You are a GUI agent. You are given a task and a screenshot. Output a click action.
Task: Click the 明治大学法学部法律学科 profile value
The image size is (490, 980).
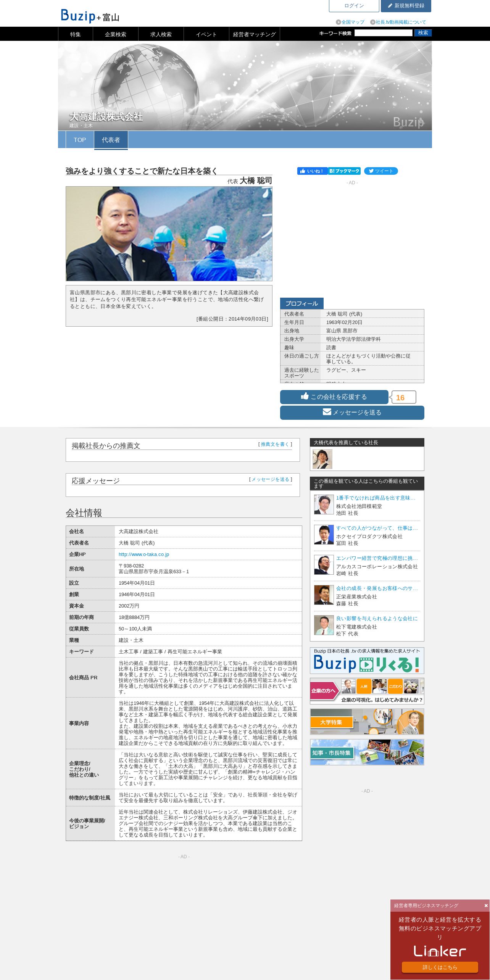(x=353, y=339)
